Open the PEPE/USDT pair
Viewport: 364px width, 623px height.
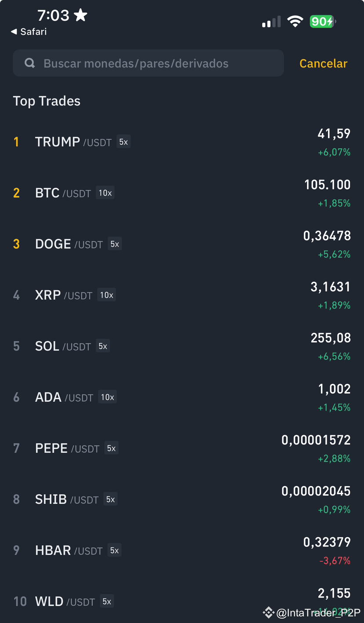coord(182,448)
